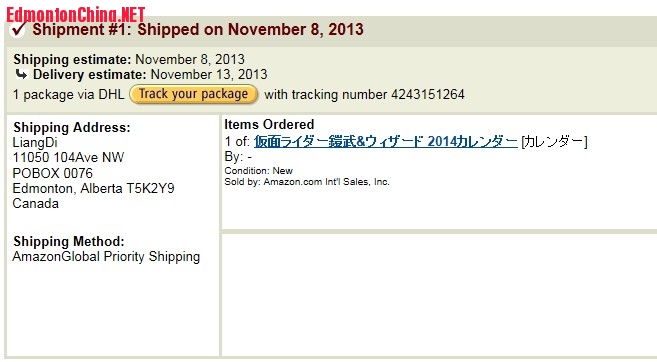657x362 pixels.
Task: Click the Delivery estimate November 13 date
Action: [x=209, y=75]
